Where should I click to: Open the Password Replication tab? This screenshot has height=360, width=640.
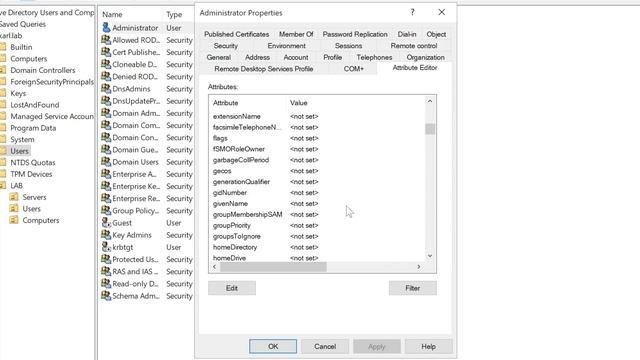click(x=355, y=34)
